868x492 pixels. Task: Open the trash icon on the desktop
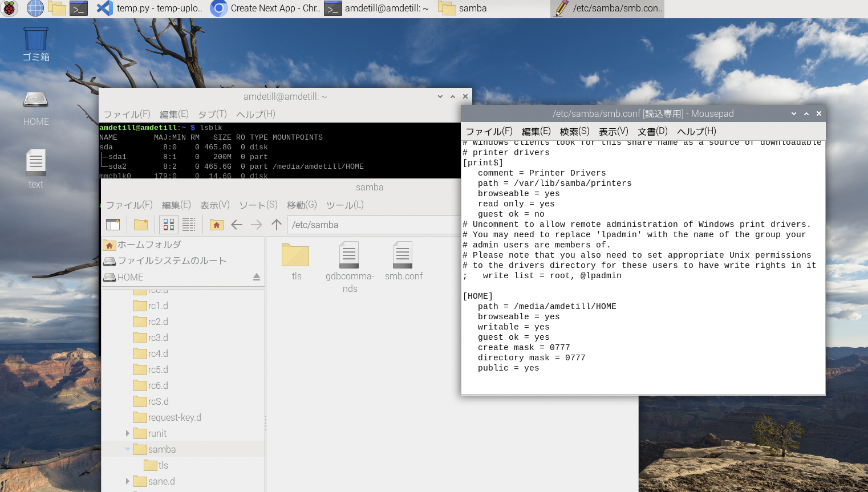tap(35, 40)
